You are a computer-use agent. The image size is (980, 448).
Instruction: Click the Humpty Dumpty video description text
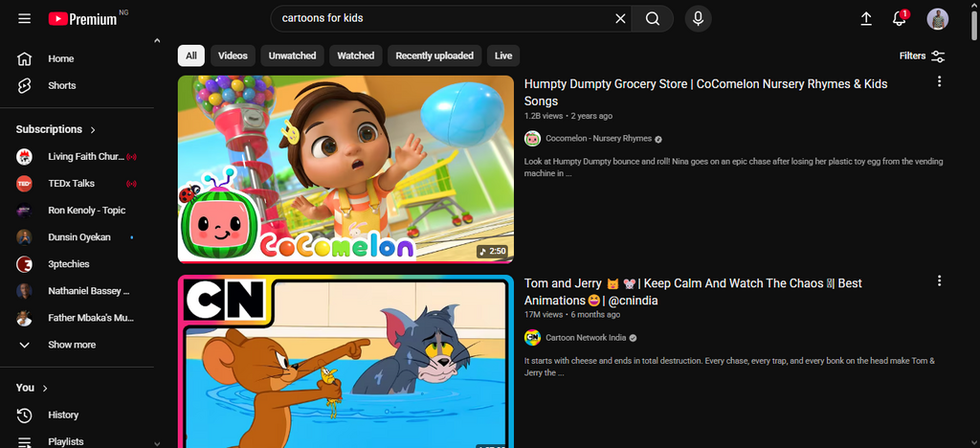pos(734,168)
